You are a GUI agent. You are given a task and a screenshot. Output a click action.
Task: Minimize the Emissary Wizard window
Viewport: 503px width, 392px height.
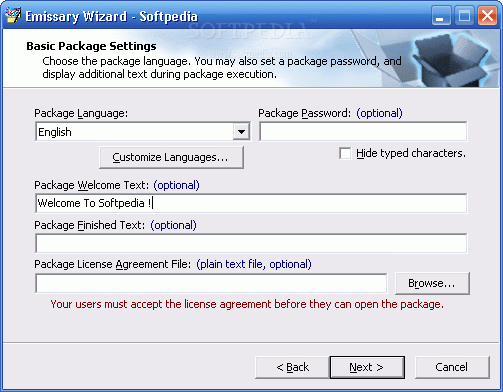pos(441,16)
